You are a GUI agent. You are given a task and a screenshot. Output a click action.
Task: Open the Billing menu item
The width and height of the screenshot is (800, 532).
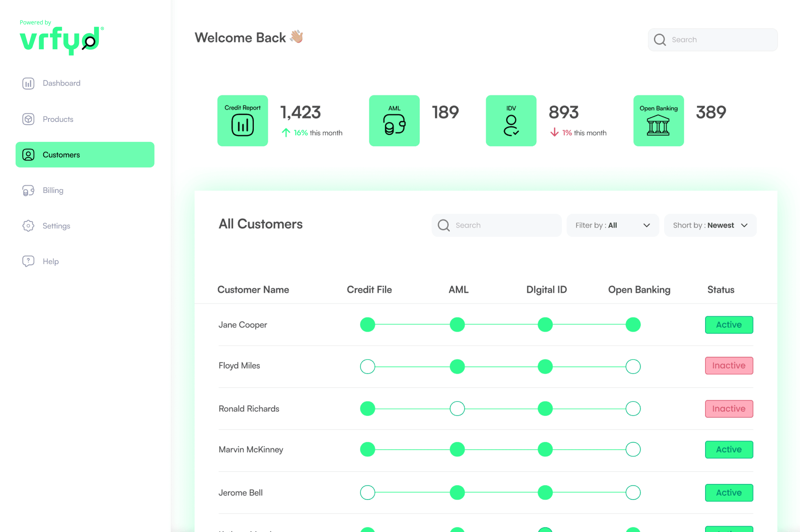click(53, 190)
